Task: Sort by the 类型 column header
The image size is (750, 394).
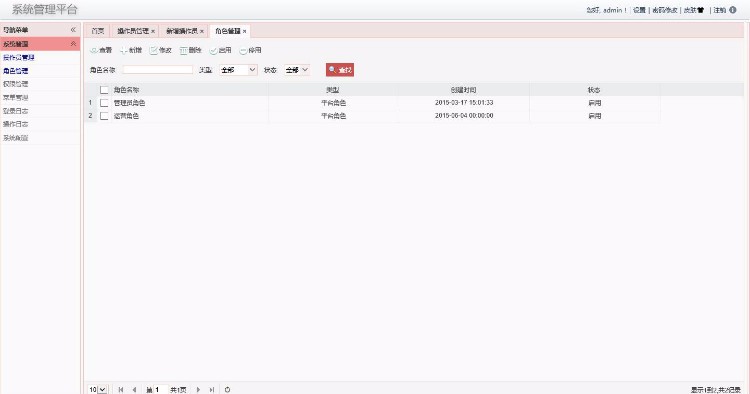Action: [x=333, y=90]
